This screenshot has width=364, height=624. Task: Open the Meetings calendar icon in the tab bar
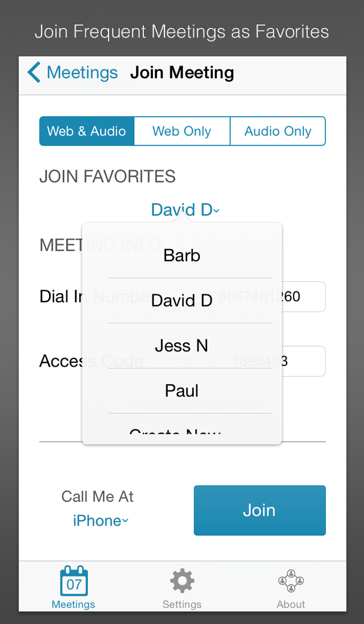(x=74, y=581)
